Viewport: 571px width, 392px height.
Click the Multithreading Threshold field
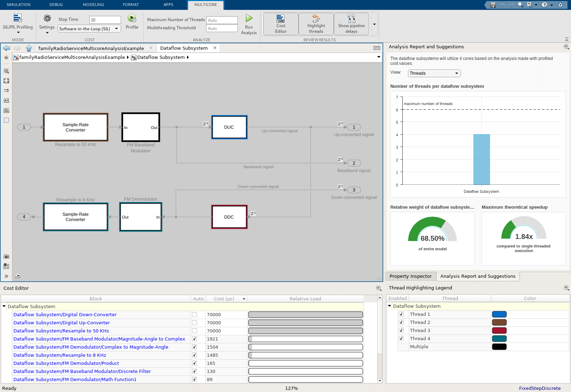222,28
